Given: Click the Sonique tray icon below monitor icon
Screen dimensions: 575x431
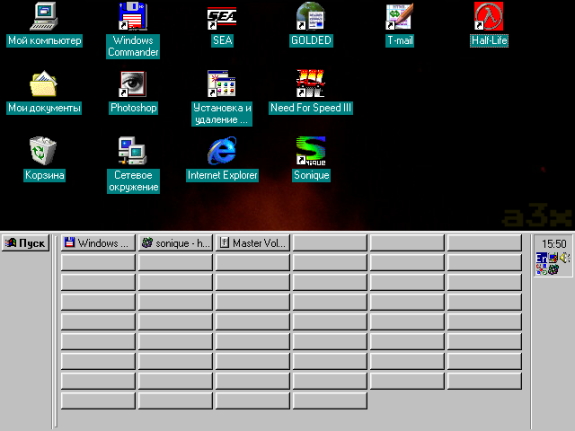Looking at the screenshot, I should (x=553, y=270).
